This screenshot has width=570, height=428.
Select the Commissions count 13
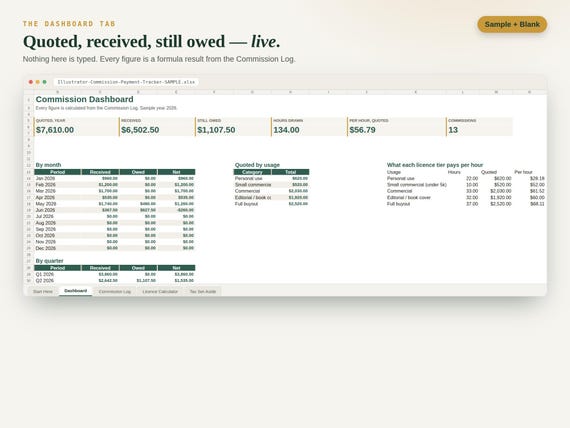point(453,130)
